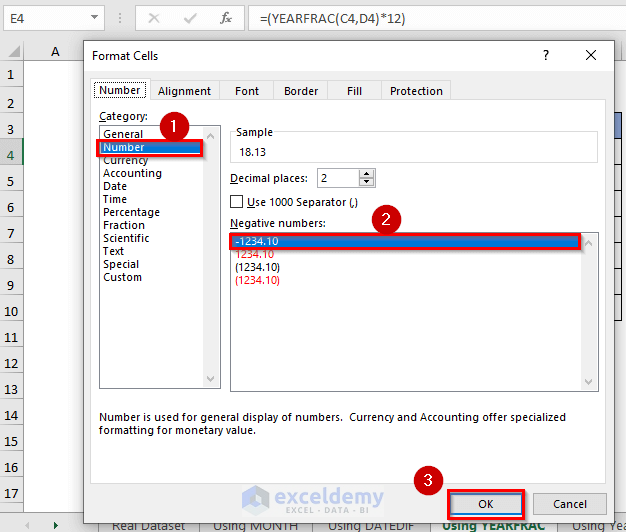Select row 17 header
Viewport: 626px width, 532px height.
click(11, 493)
